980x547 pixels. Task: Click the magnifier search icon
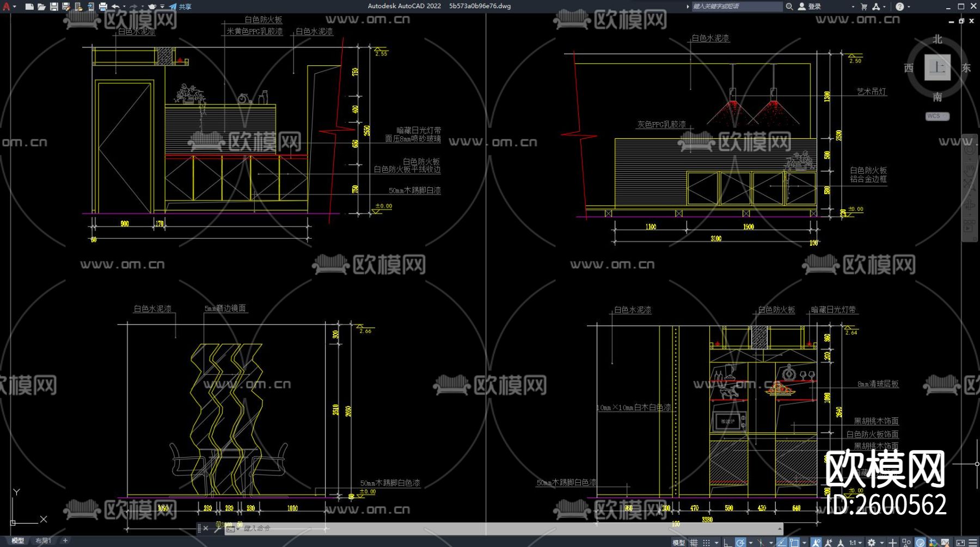click(789, 7)
